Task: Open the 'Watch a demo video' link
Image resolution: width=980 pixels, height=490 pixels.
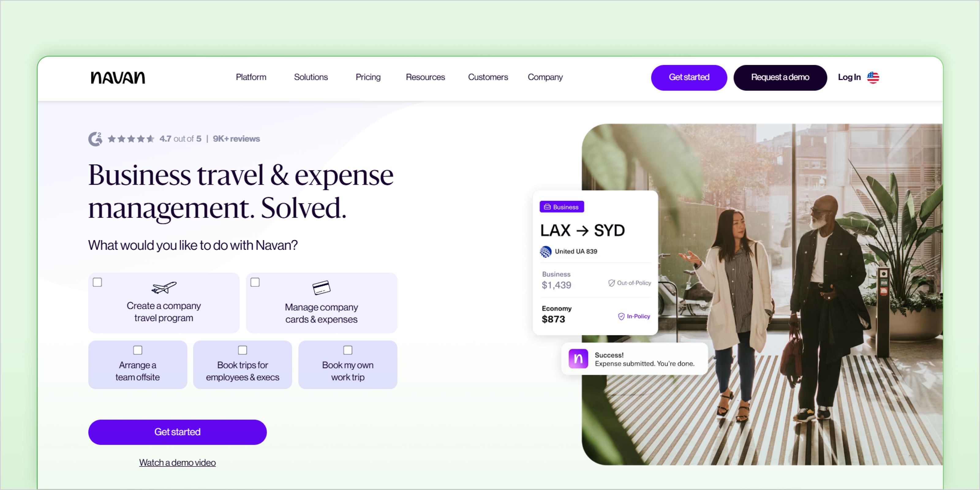Action: point(177,463)
